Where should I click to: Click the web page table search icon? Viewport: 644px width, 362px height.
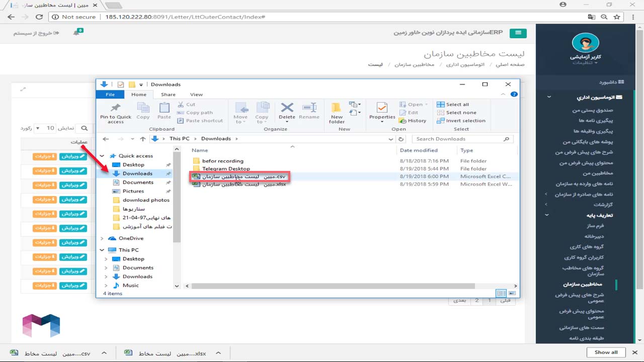85,128
